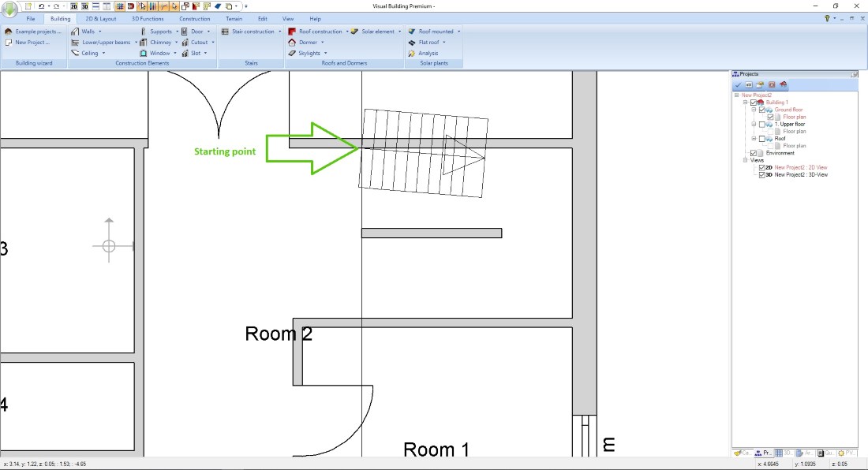This screenshot has width=868, height=470.
Task: Uncheck the Environment layer checkbox
Action: click(753, 153)
